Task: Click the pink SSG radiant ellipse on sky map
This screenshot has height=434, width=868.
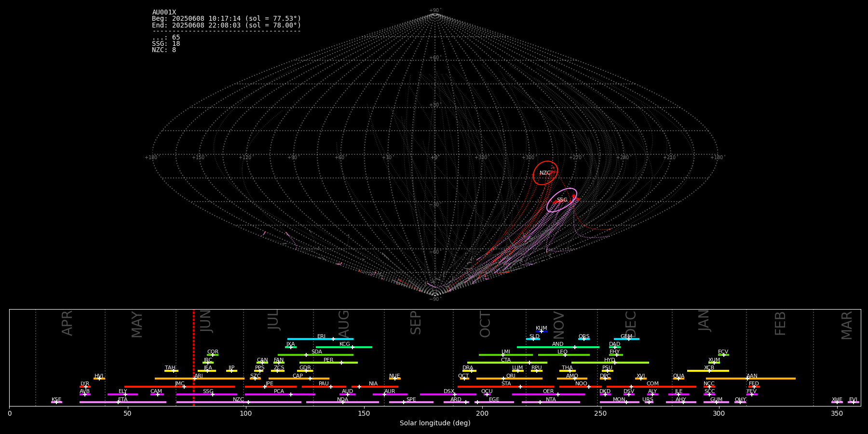Action: click(562, 200)
